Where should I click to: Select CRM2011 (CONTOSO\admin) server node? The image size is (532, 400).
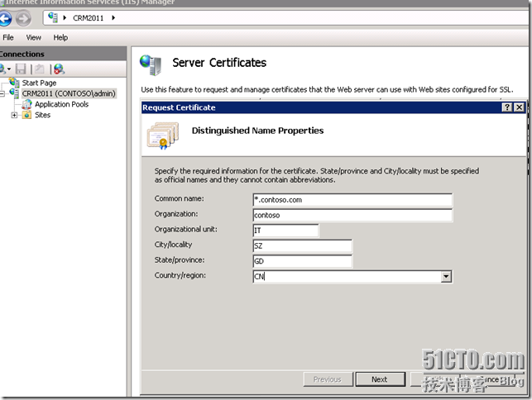(69, 93)
